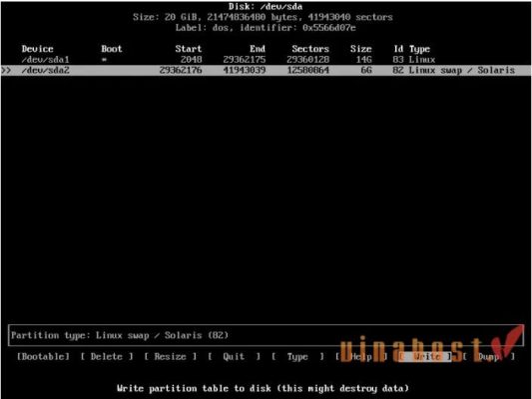Click the 6G size value
Screen dimensions: 532x399
coord(366,70)
